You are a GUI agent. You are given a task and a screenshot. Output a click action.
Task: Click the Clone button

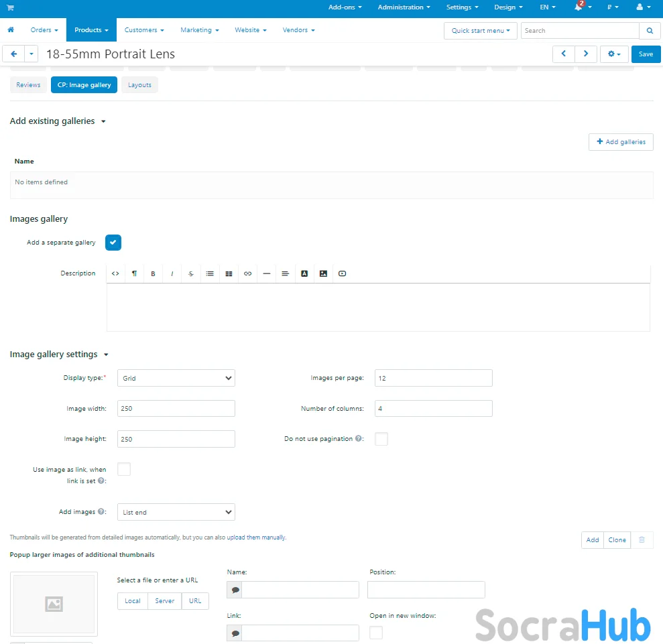[617, 539]
